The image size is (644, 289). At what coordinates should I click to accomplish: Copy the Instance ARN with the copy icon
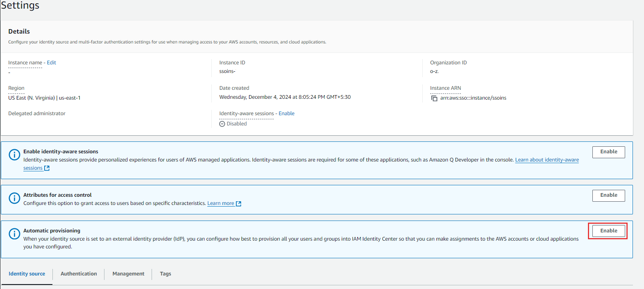coord(434,98)
